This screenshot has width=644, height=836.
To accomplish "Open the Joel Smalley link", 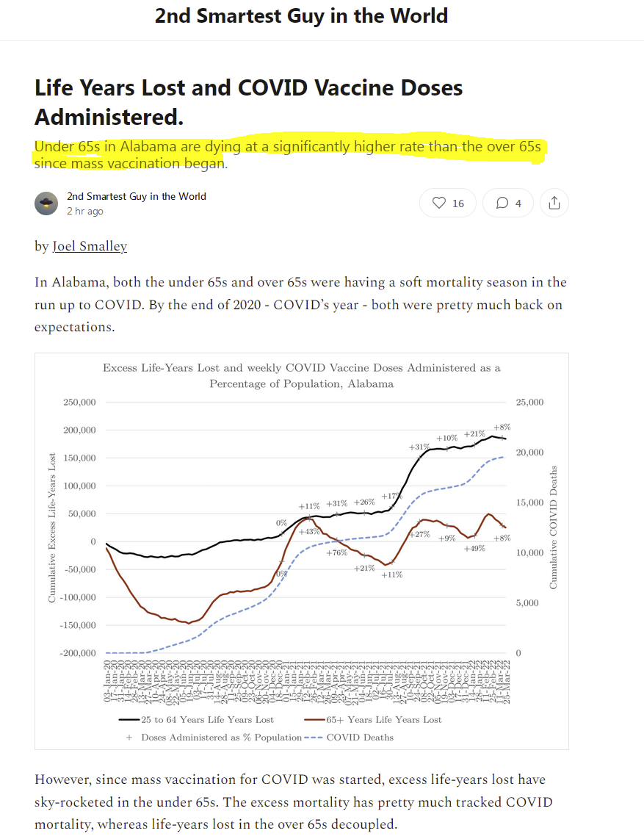I will 90,247.
